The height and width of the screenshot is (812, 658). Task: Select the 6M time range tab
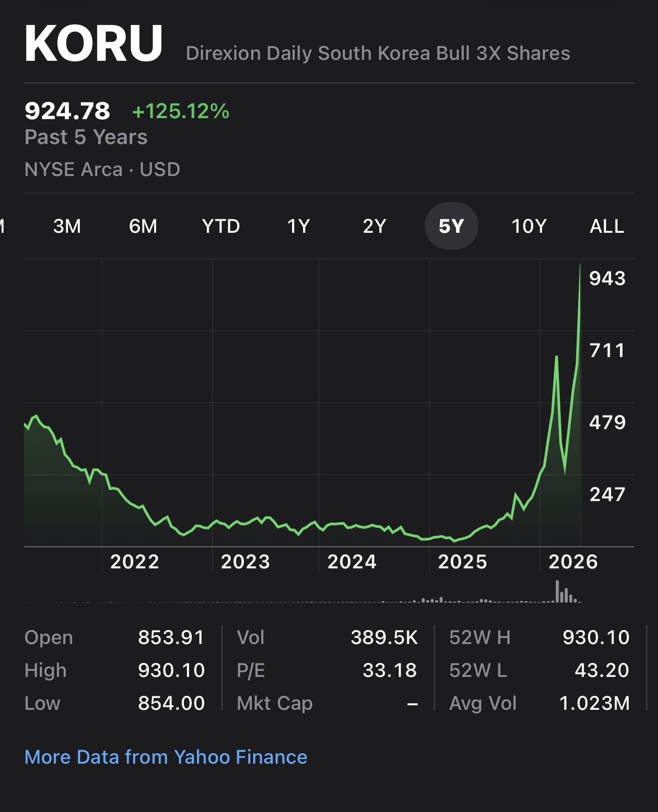tap(143, 226)
